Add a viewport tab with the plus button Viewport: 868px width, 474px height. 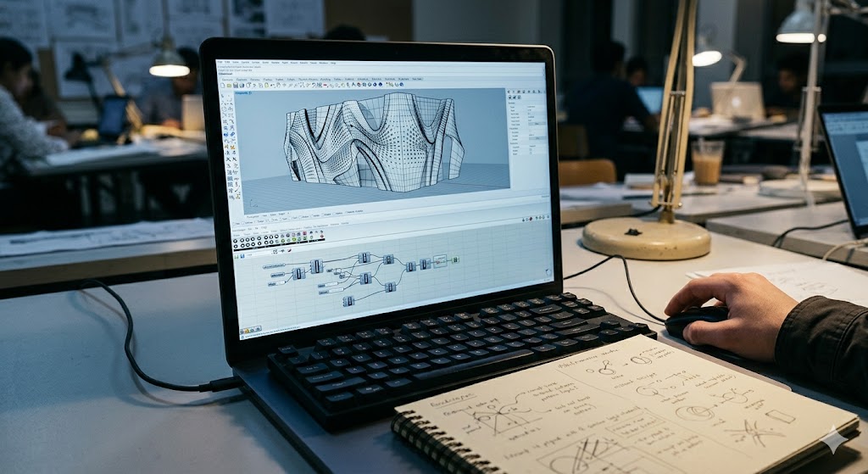pyautogui.click(x=288, y=213)
